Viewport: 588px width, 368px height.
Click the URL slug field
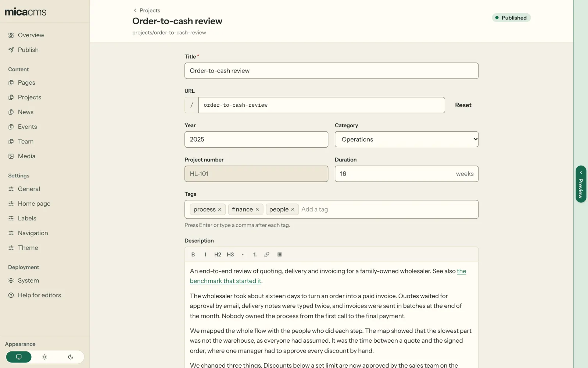[x=322, y=105]
